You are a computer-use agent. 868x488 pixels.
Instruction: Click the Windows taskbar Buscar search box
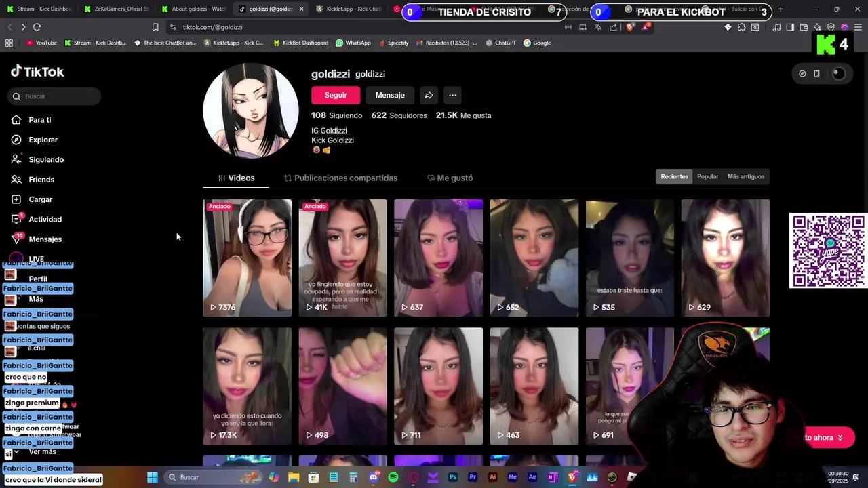[x=214, y=477]
